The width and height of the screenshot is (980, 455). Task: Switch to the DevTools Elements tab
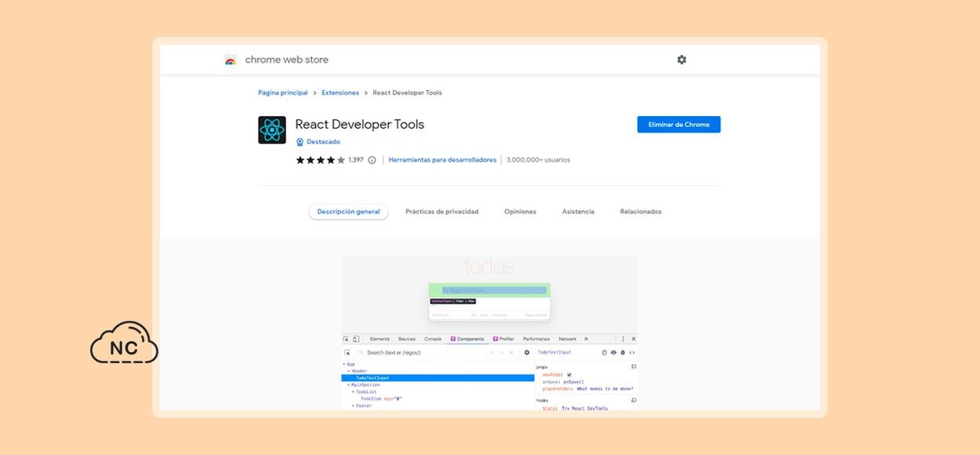click(x=379, y=339)
